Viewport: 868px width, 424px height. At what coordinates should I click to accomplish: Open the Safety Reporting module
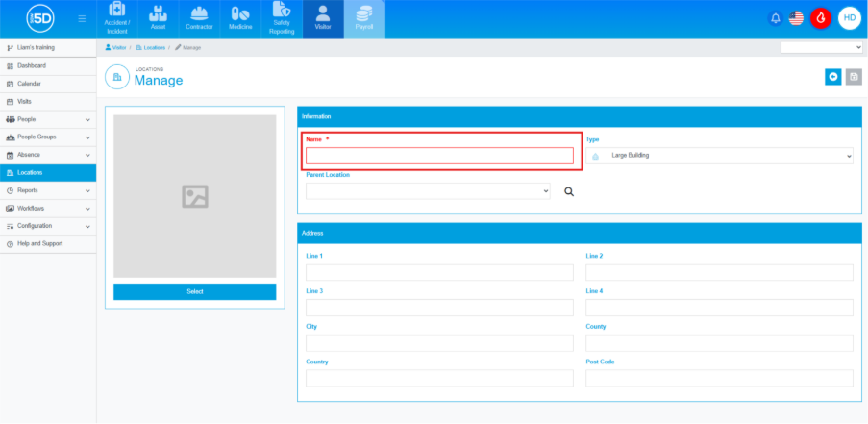282,18
